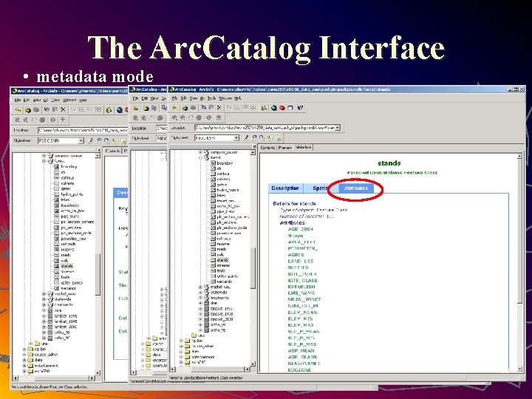Viewport: 532px width, 399px height.
Task: Launch ArcMap from the leftmost window toolbar
Action: coord(119,109)
